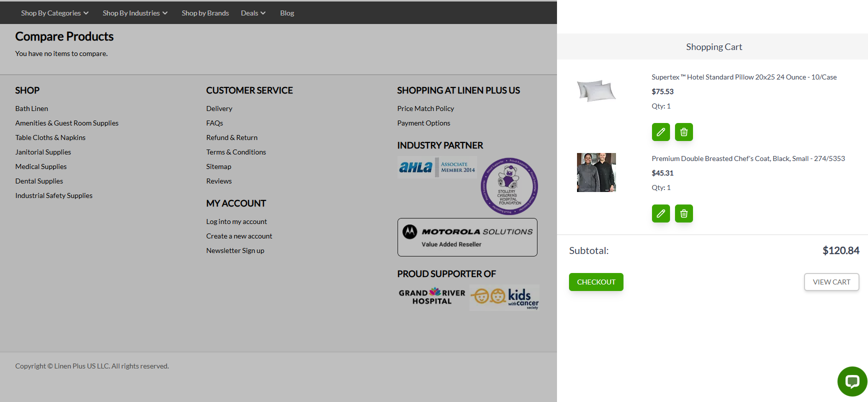This screenshot has height=402, width=868.
Task: Open Terms & Conditions
Action: pyautogui.click(x=236, y=152)
